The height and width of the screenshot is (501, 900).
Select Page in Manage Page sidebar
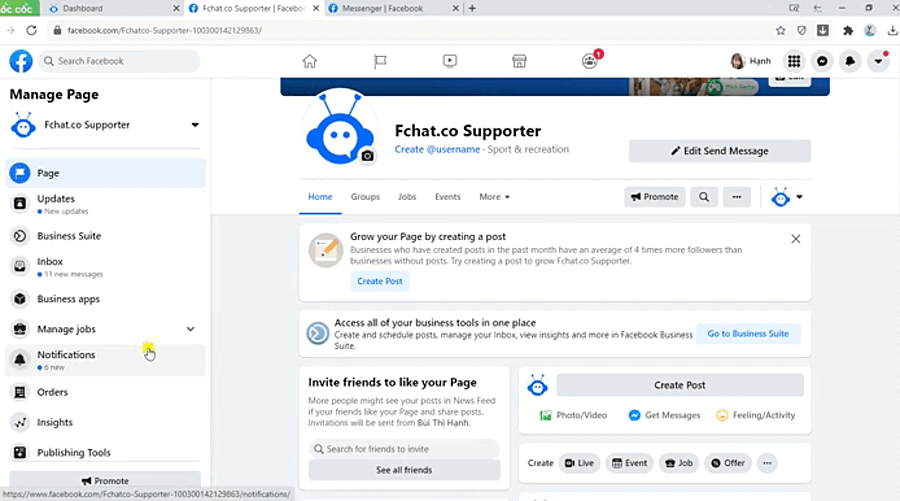[x=106, y=173]
